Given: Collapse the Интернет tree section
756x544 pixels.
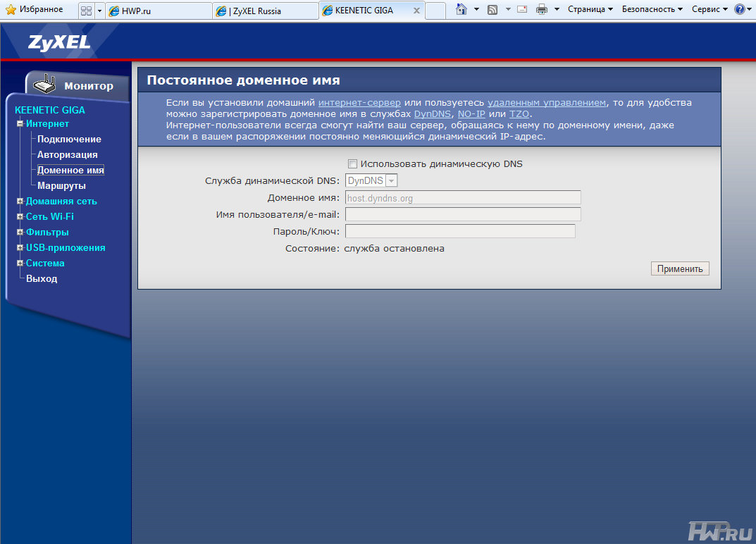Looking at the screenshot, I should pyautogui.click(x=20, y=124).
